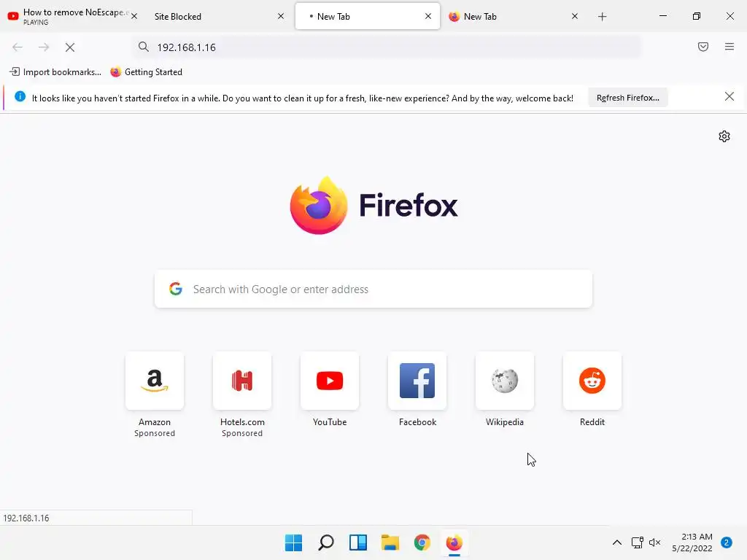Screen dimensions: 747x560
Task: Open Windows Start menu
Action: click(x=293, y=542)
